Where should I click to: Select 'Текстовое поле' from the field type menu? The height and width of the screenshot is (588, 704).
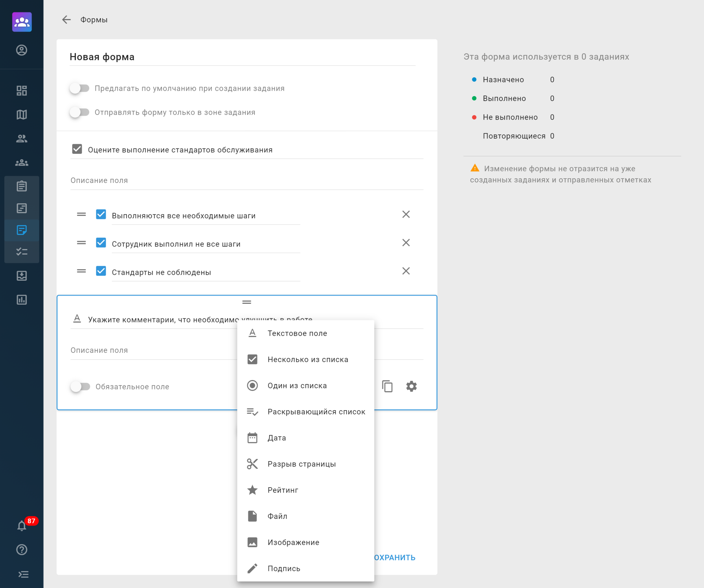point(306,333)
